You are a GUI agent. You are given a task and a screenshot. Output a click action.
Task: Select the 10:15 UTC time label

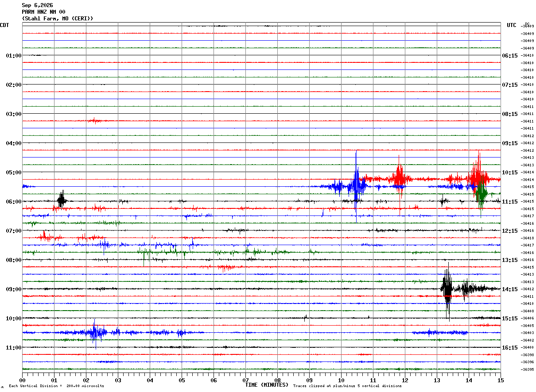pos(509,173)
